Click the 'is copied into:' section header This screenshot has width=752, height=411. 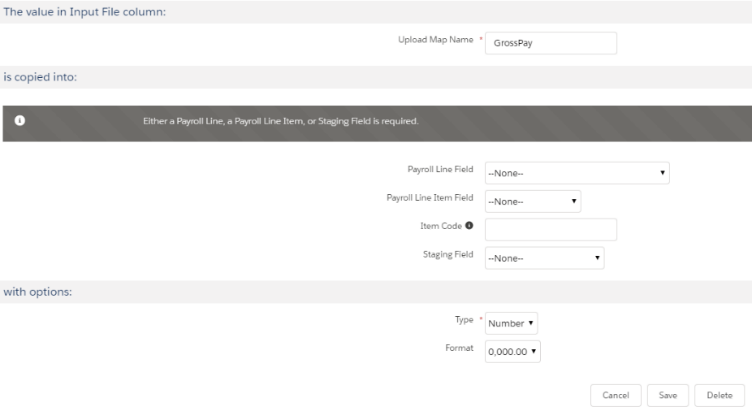[40, 78]
